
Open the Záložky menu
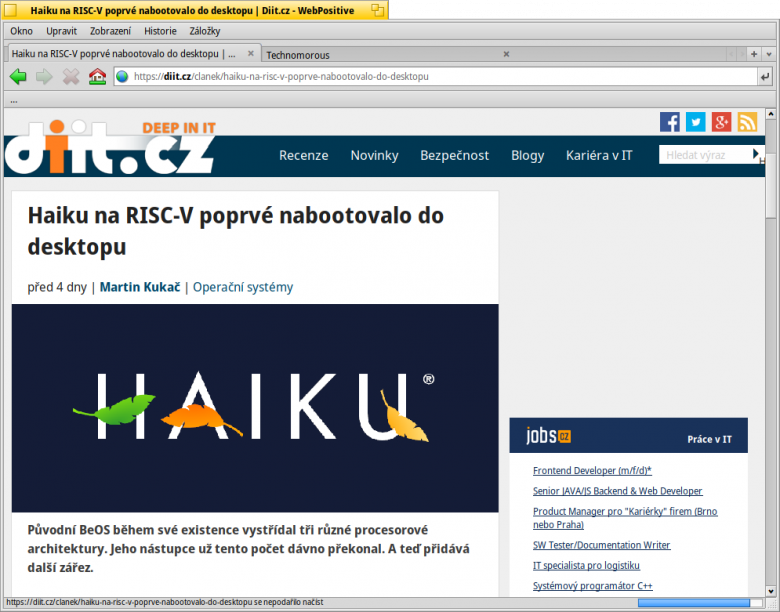point(204,31)
